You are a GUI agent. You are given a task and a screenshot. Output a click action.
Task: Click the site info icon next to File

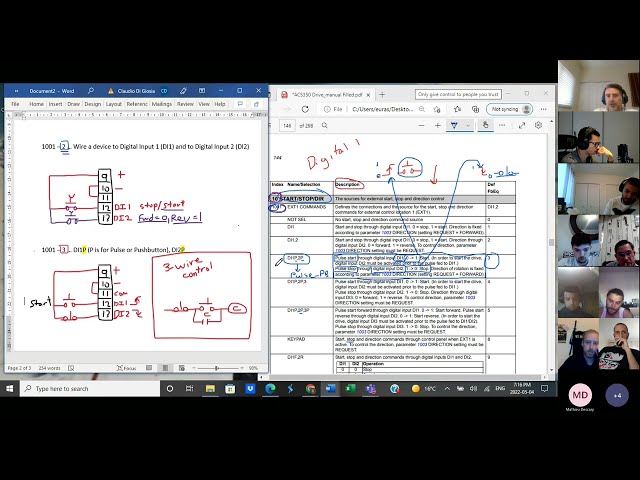point(327,109)
